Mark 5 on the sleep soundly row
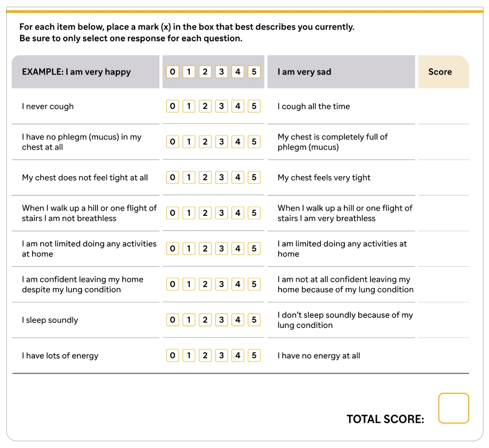Viewport: 489px width, 448px height. [254, 320]
